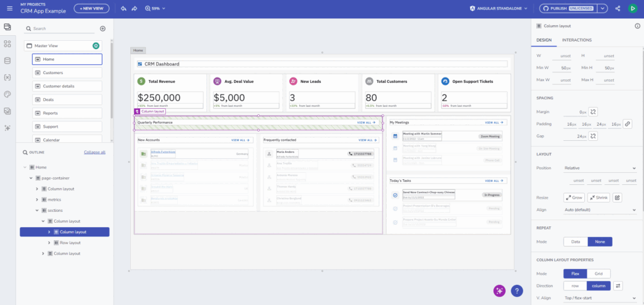Screen dimensions: 644x305
Task: Open the Align Auto (default) dropdown
Action: click(599, 210)
